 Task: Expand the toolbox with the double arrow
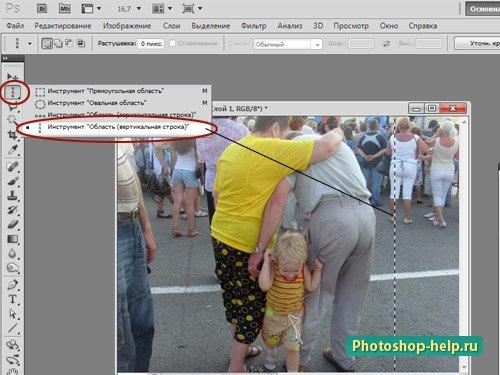point(5,59)
